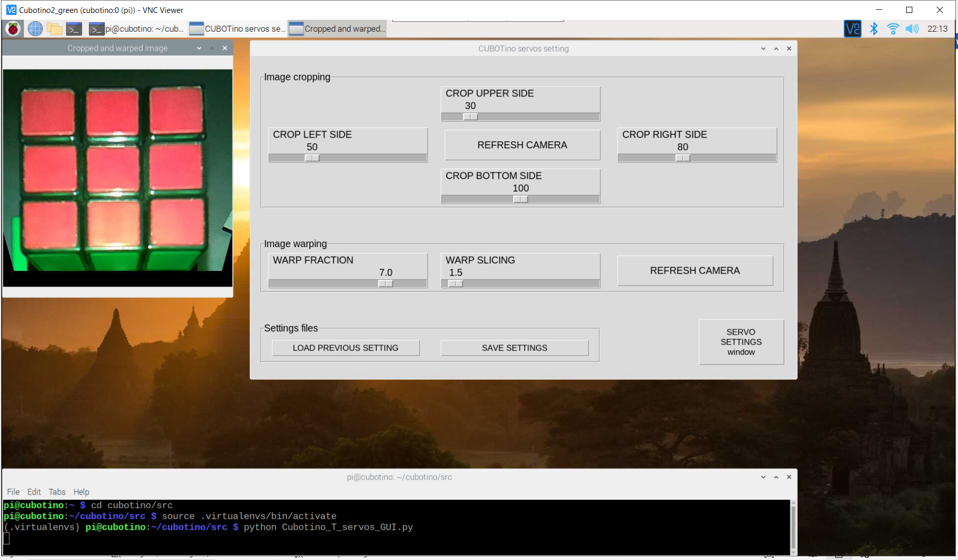Screen dimensions: 958x560
Task: Save settings with the SAVE SETTINGS button
Action: click(514, 348)
